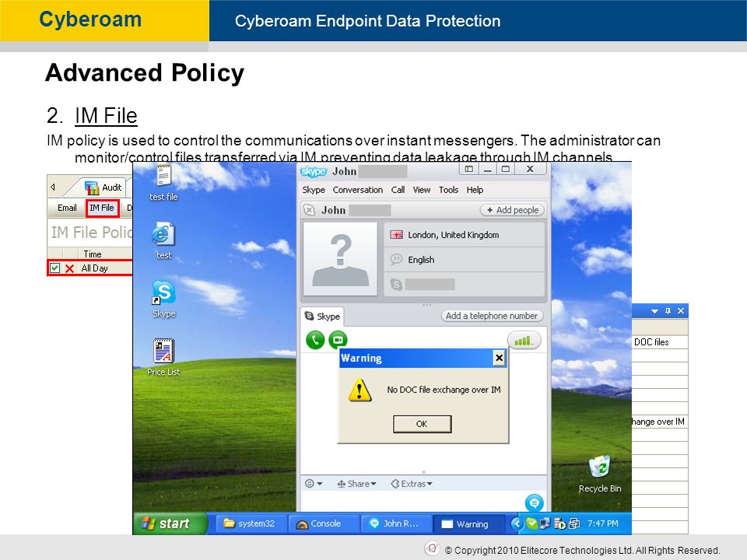Start a voice call with green phone button
747x560 pixels.
pos(315,340)
